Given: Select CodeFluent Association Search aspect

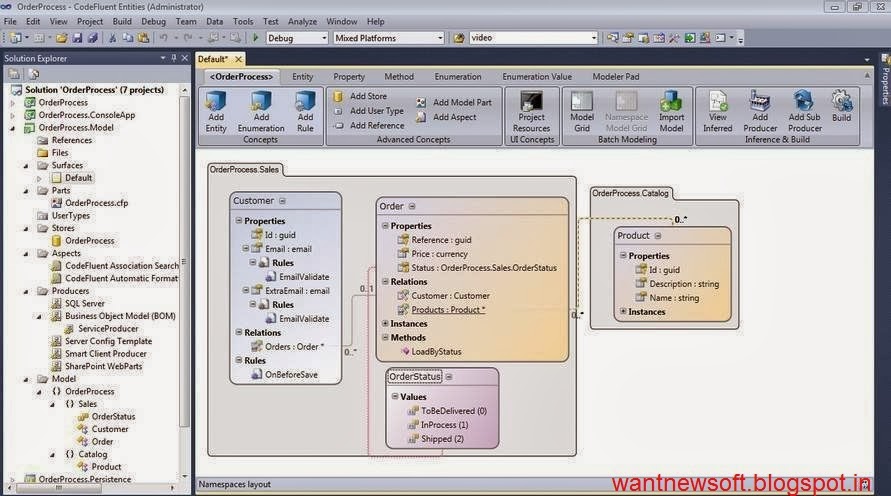Looking at the screenshot, I should (122, 266).
